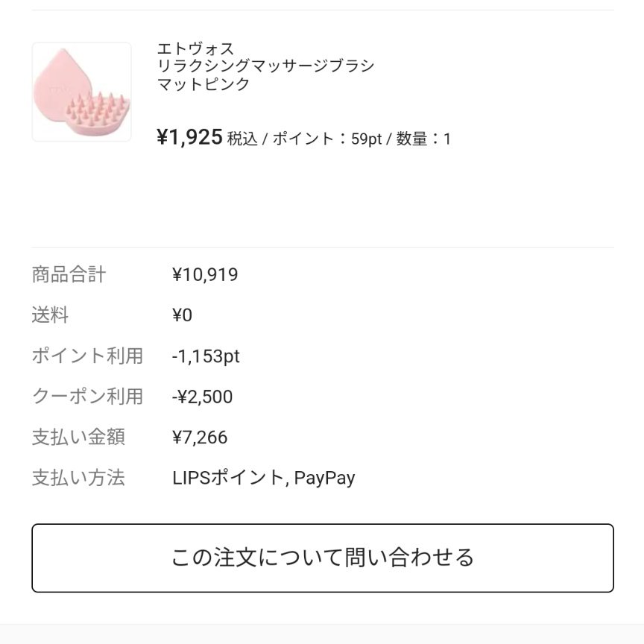Select the ¥7,266 payment amount

click(200, 437)
